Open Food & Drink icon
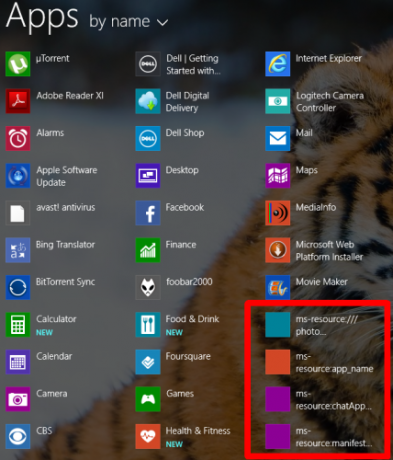The height and width of the screenshot is (460, 393). pos(148,325)
